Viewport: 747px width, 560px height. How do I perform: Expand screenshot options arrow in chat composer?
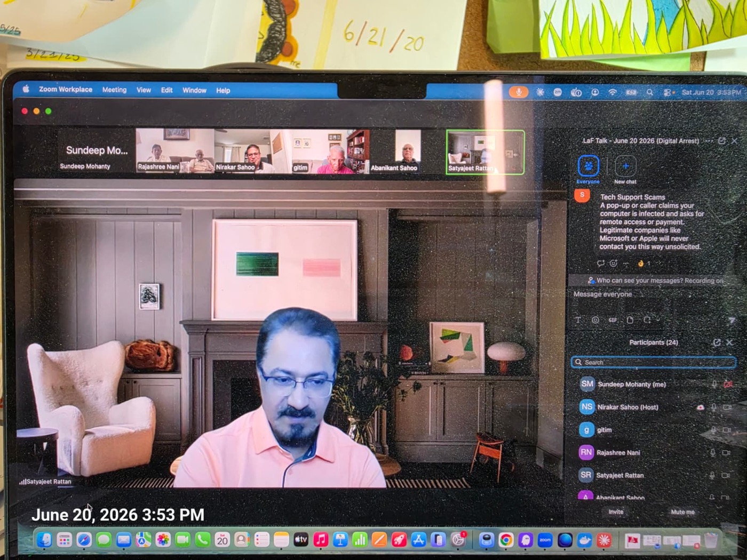(x=658, y=320)
